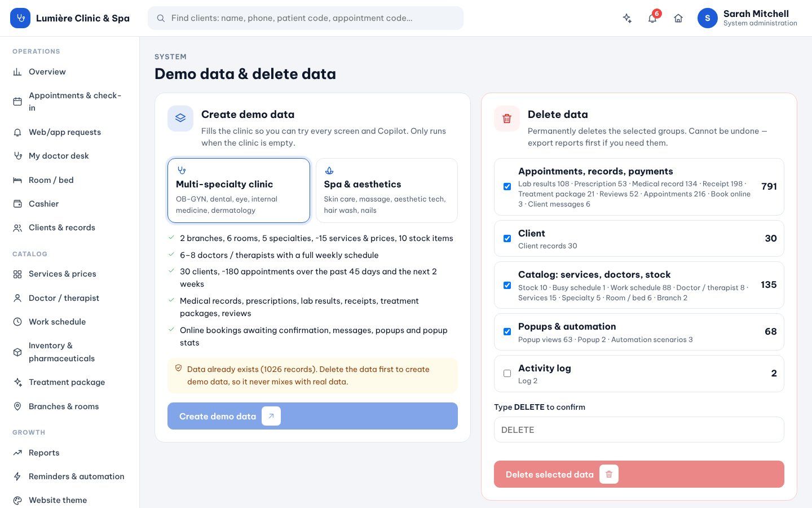Click the Services & prices grid icon

click(x=17, y=274)
